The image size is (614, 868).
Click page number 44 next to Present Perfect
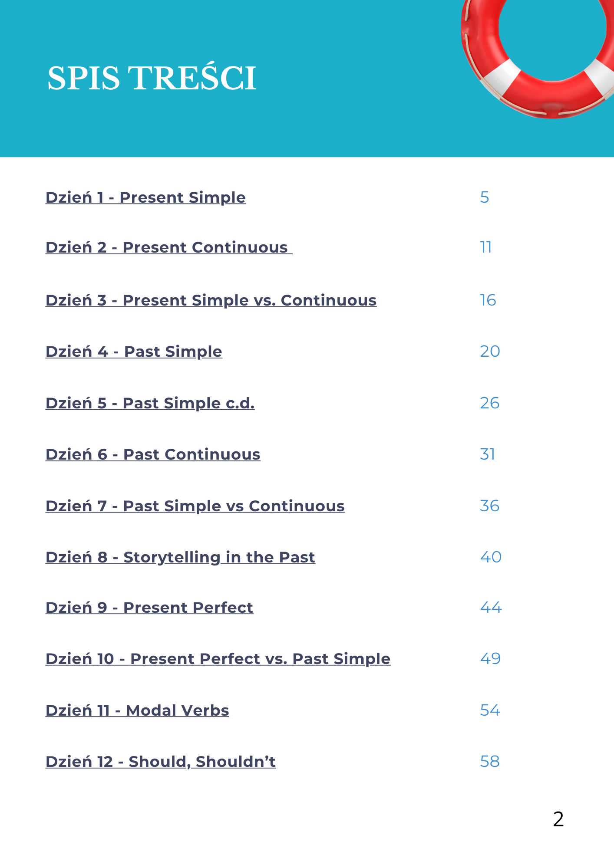(x=491, y=608)
